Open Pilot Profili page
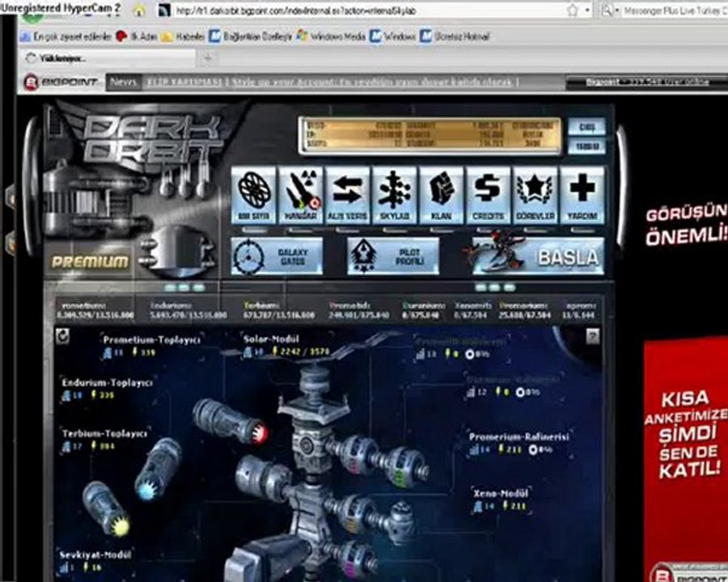The height and width of the screenshot is (582, 728). pos(393,256)
